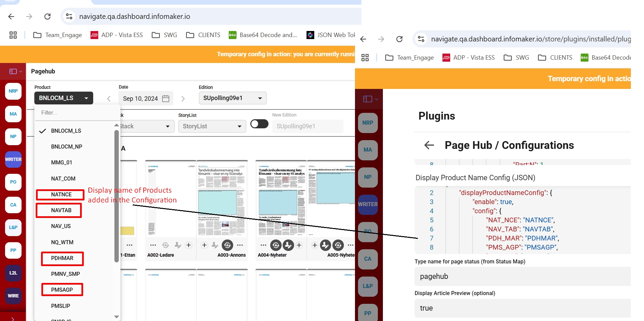Choose PDHMAR in the product list
Image resolution: width=644 pixels, height=321 pixels.
click(x=62, y=258)
